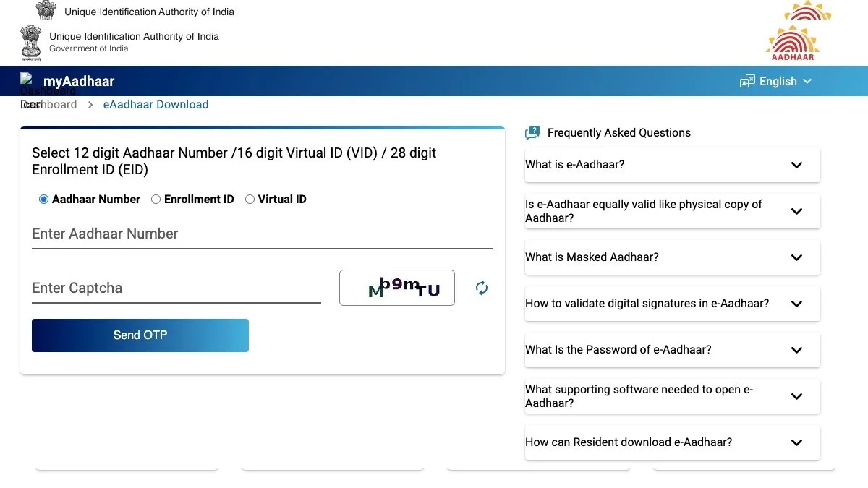Click the 'Government of India' text
Screen dimensions: 868x488
pos(89,48)
